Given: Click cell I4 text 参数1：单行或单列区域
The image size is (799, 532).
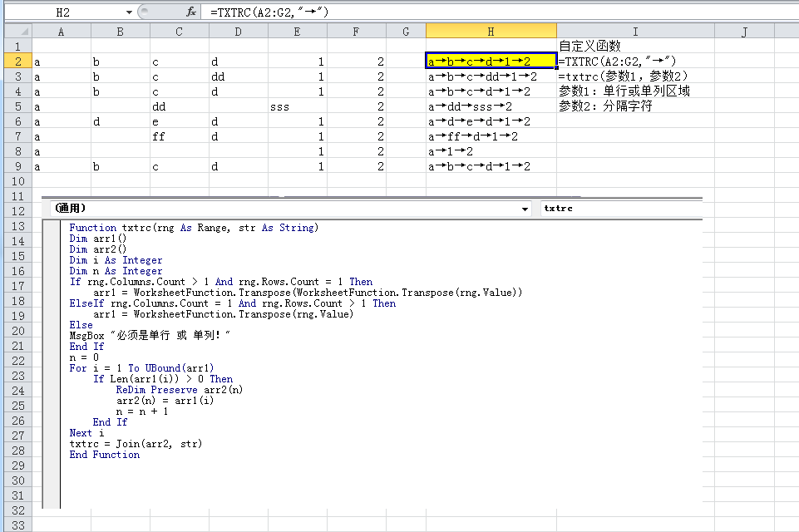Looking at the screenshot, I should [x=624, y=91].
